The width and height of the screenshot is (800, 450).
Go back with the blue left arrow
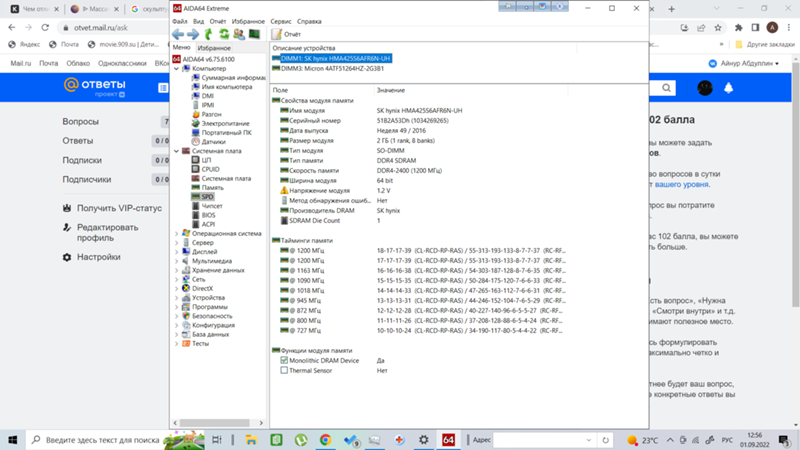click(178, 34)
